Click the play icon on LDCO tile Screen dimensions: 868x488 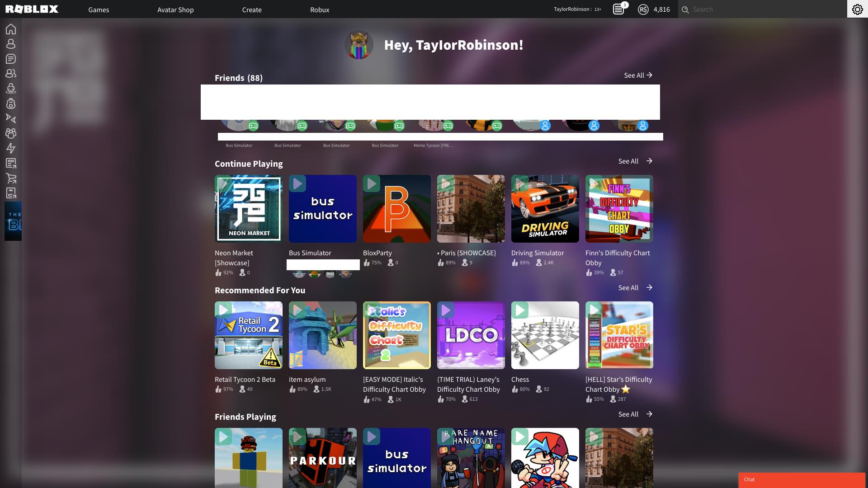446,310
